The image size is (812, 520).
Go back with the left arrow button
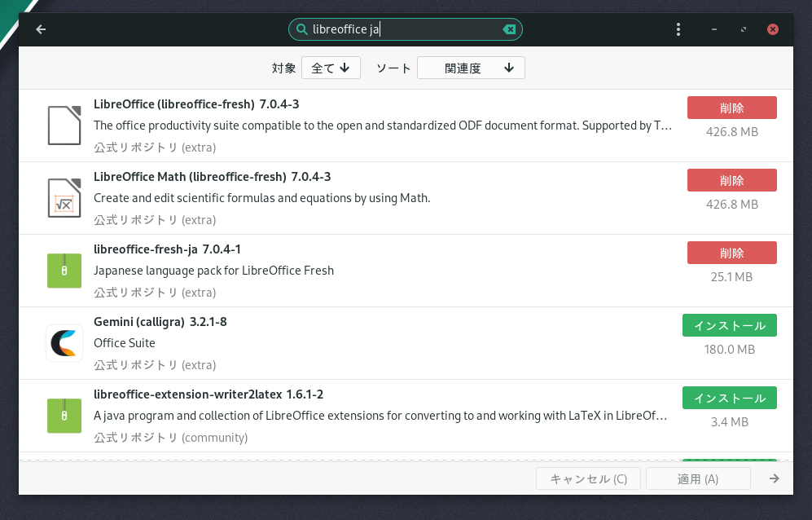point(41,29)
